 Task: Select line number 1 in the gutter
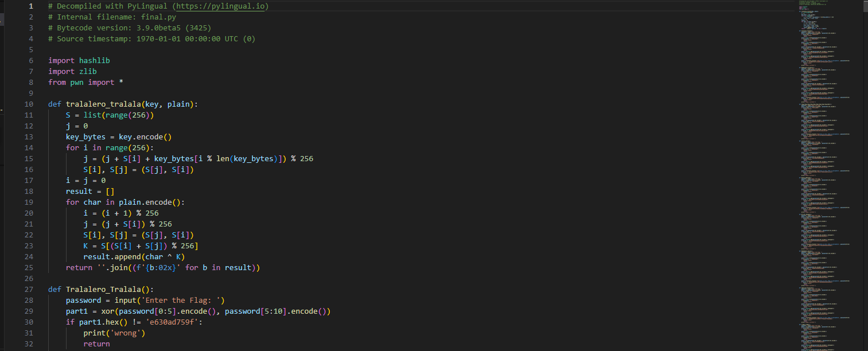click(x=31, y=6)
